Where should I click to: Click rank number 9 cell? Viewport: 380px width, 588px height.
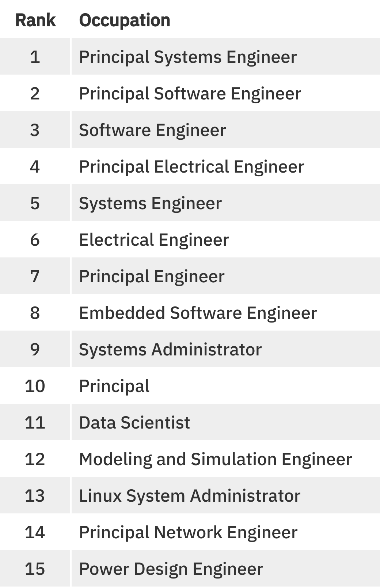point(35,350)
